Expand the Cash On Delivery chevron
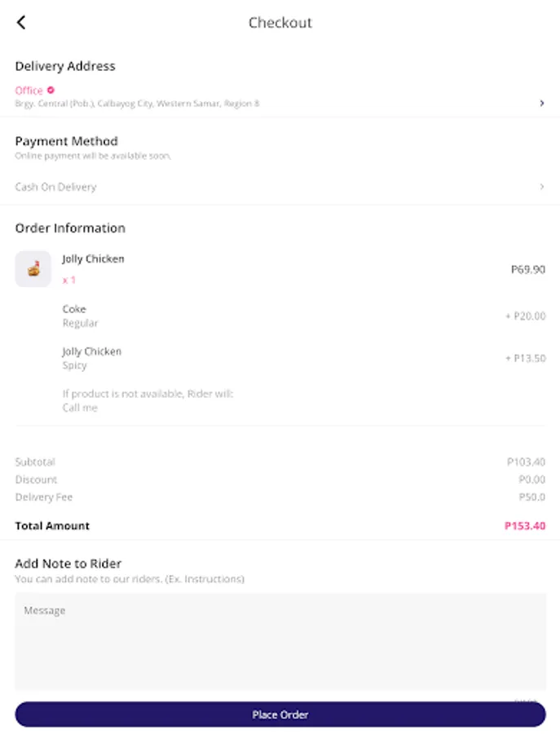The height and width of the screenshot is (734, 560). [542, 188]
